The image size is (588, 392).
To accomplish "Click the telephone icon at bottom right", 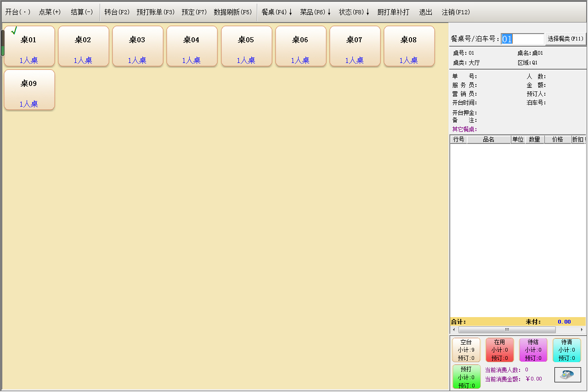I will pyautogui.click(x=567, y=375).
